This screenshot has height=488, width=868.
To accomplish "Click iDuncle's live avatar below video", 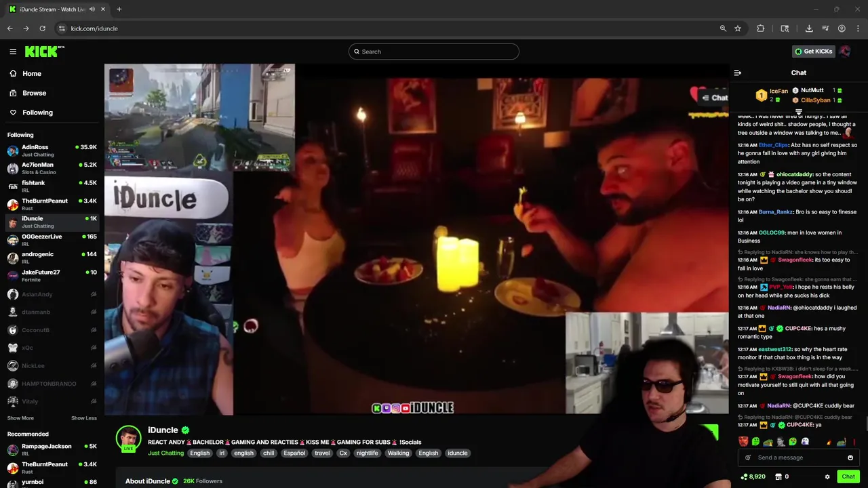I will click(x=128, y=439).
